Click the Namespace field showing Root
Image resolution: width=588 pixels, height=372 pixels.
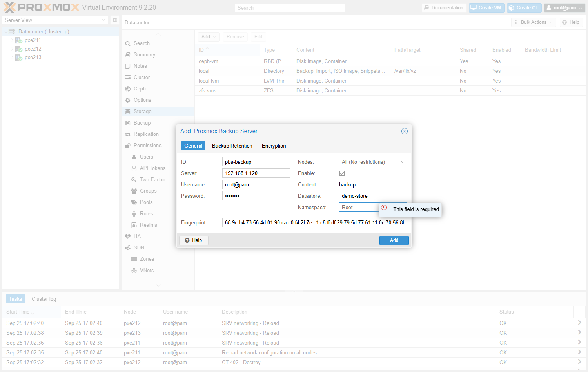(359, 207)
